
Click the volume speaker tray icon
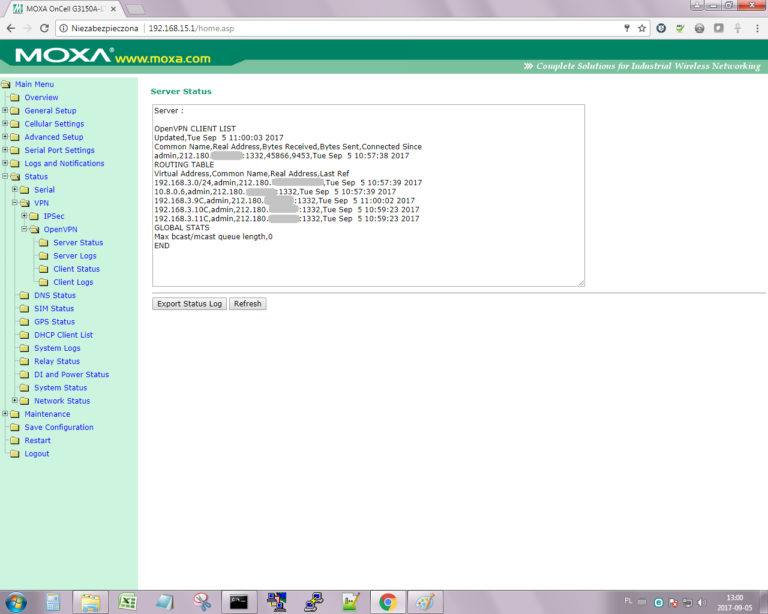click(x=702, y=602)
